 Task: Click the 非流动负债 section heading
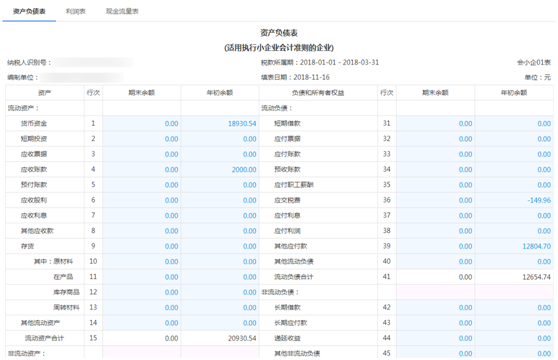pyautogui.click(x=280, y=292)
